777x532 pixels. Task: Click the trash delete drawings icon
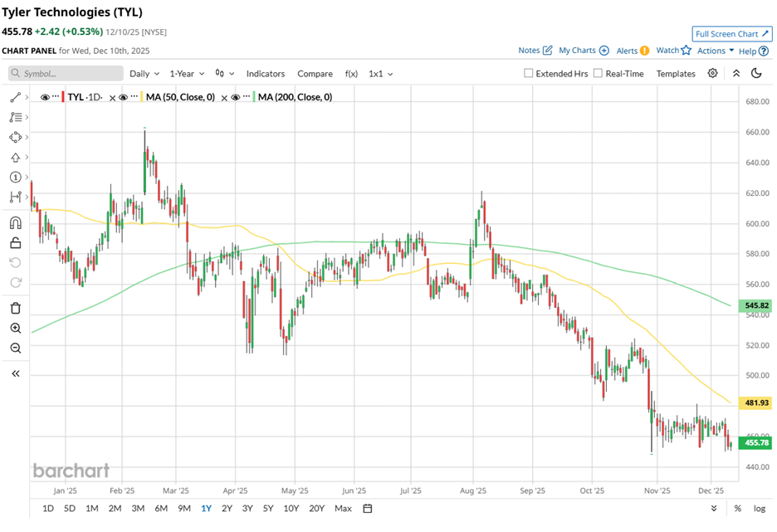tap(15, 308)
